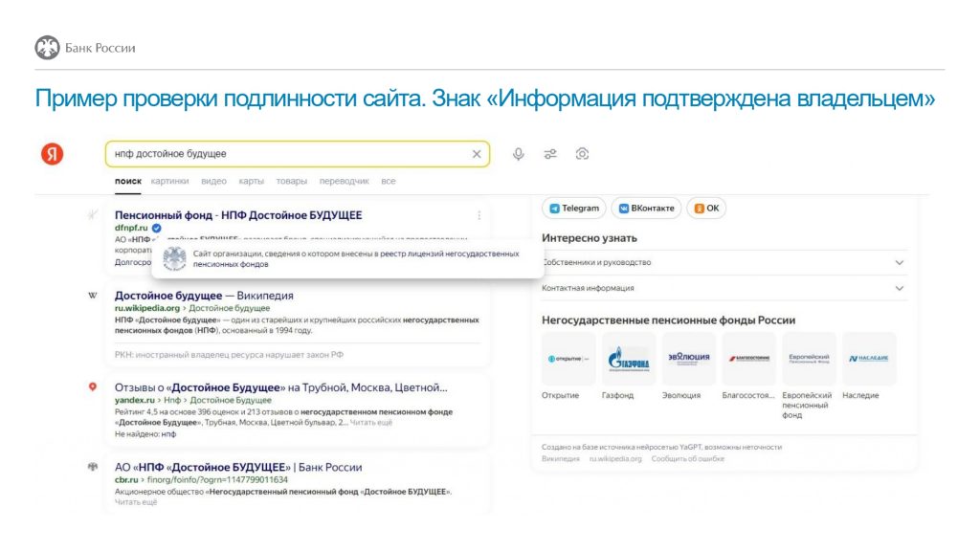This screenshot has width=980, height=551.
Task: Click the red map pin favicon
Action: tap(93, 387)
